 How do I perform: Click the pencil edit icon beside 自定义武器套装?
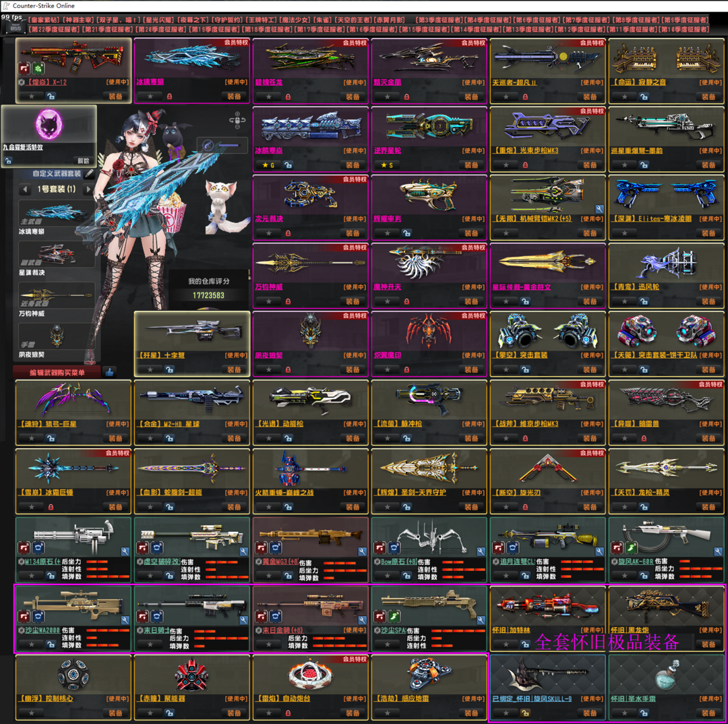pos(89,174)
